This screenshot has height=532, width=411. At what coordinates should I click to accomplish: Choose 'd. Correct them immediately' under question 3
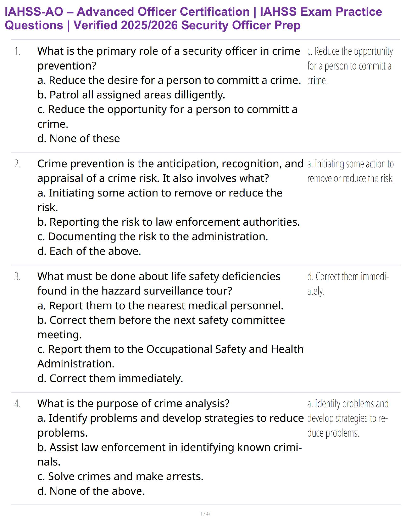110,379
